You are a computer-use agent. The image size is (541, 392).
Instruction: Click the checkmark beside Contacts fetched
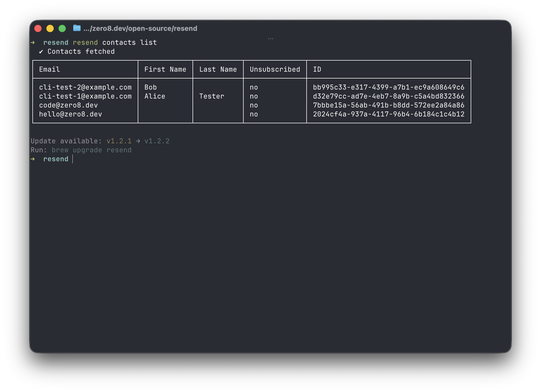pyautogui.click(x=41, y=52)
